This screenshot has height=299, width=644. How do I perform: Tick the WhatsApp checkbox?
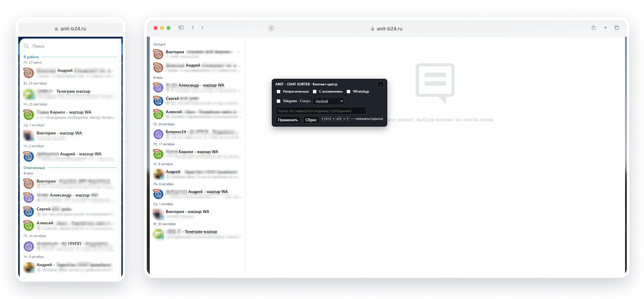[x=348, y=92]
